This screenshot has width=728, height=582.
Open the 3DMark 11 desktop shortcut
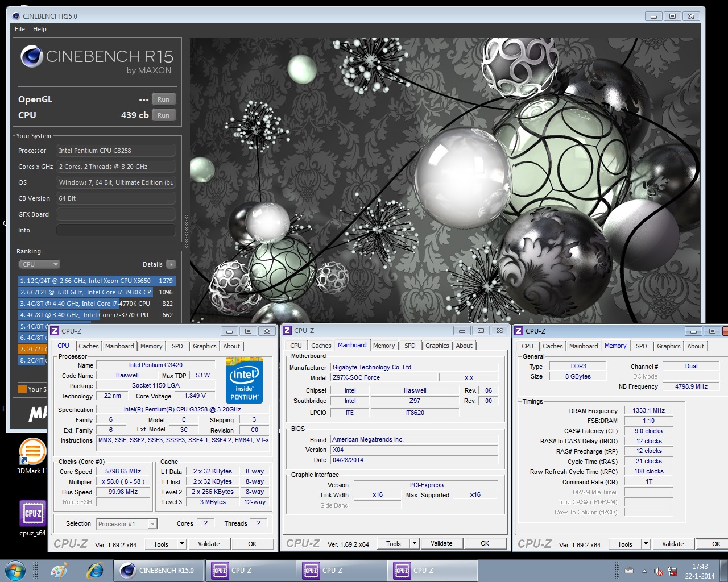point(32,455)
